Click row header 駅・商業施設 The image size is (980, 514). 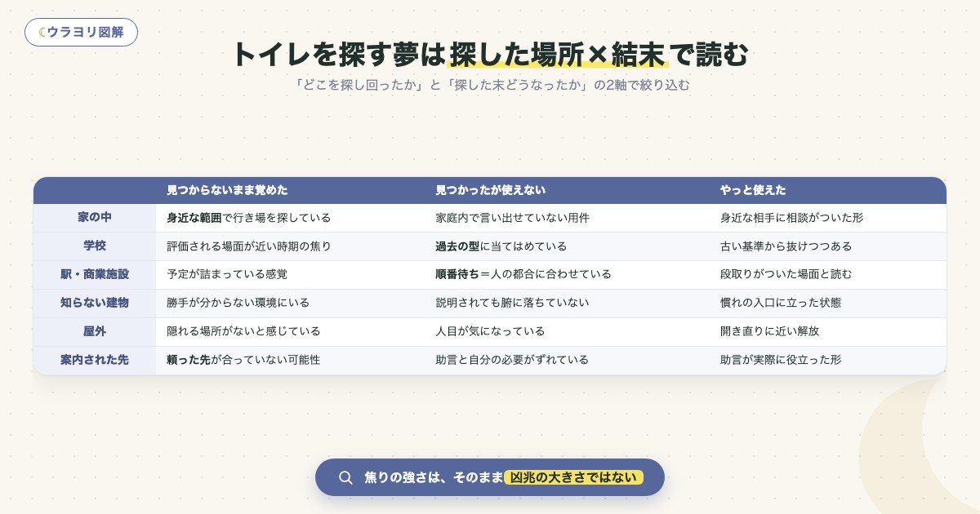(x=95, y=275)
